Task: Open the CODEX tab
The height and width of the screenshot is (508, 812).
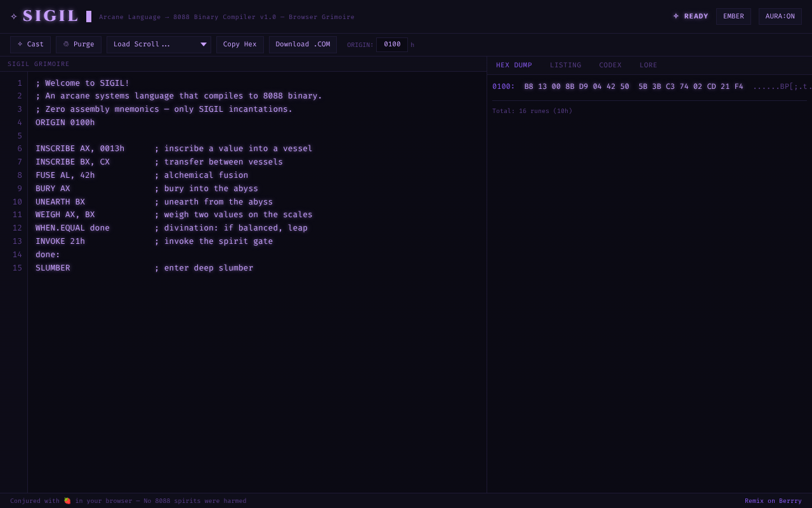Action: pyautogui.click(x=610, y=65)
